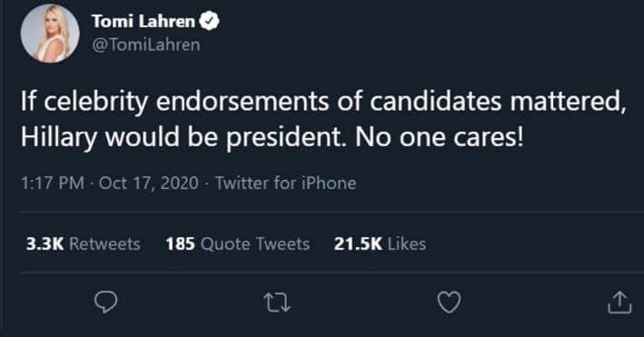This screenshot has height=337, width=644.
Task: Click the Oct 17, 2020 date
Action: coord(149,183)
